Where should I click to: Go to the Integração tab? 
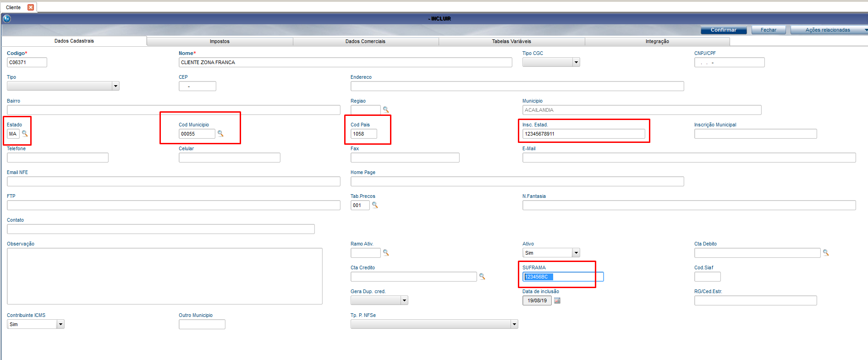657,41
